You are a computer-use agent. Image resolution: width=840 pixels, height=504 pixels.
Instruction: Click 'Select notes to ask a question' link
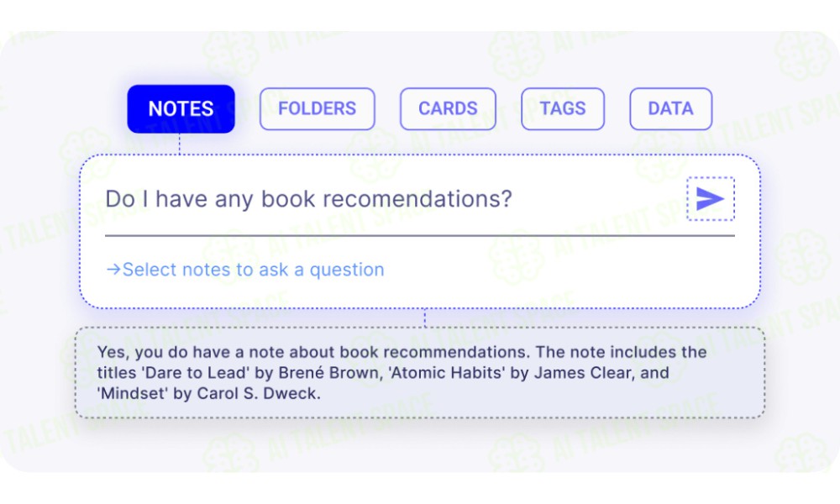[x=245, y=270]
